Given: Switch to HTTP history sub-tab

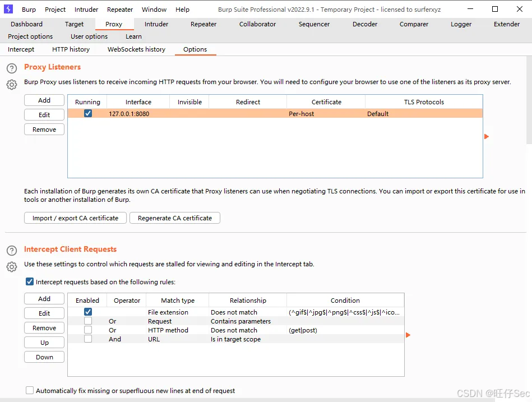Looking at the screenshot, I should coord(71,49).
